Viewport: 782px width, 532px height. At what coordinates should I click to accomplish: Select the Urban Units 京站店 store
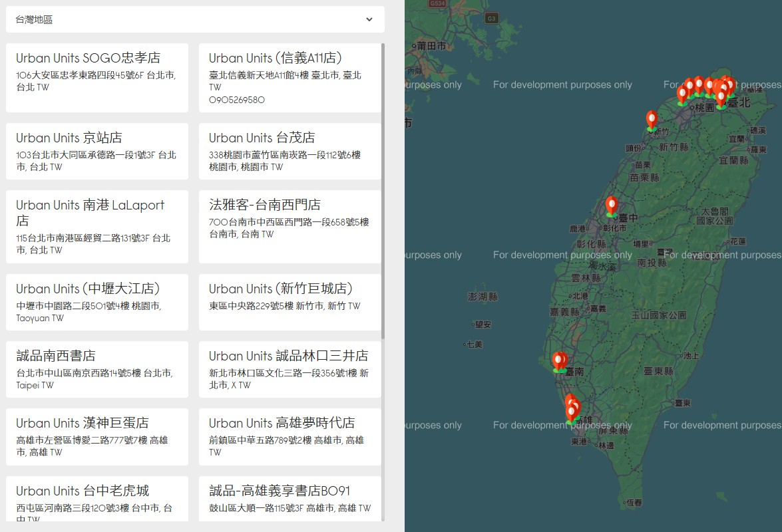[x=97, y=151]
